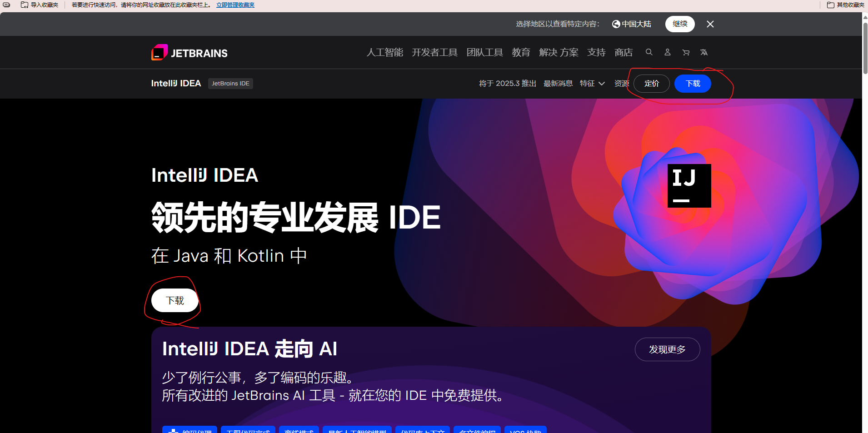This screenshot has width=868, height=433.
Task: Select the 中国大陆 region text
Action: pyautogui.click(x=636, y=24)
